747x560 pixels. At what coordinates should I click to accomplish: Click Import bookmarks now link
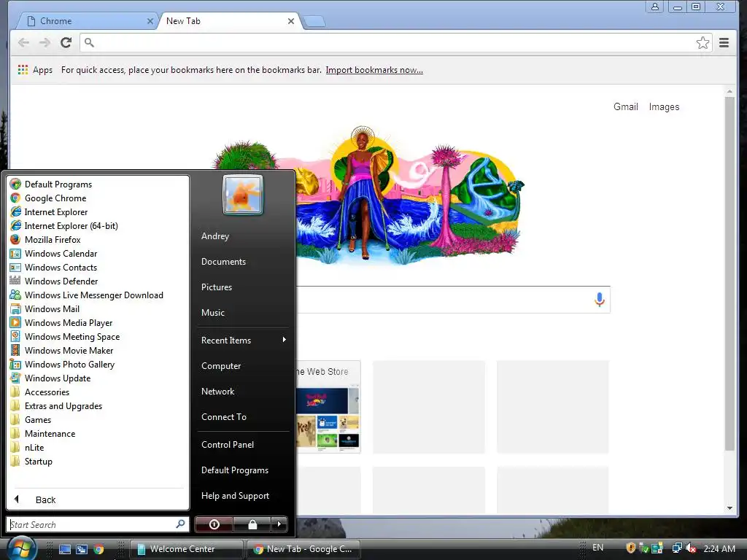(x=374, y=70)
